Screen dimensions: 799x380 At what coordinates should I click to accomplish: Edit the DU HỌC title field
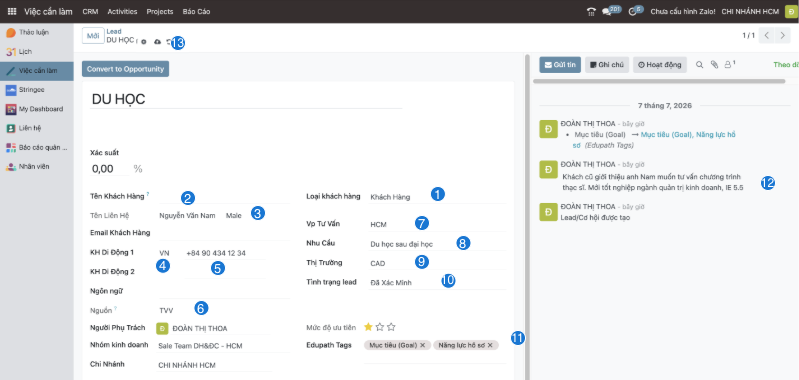point(246,100)
